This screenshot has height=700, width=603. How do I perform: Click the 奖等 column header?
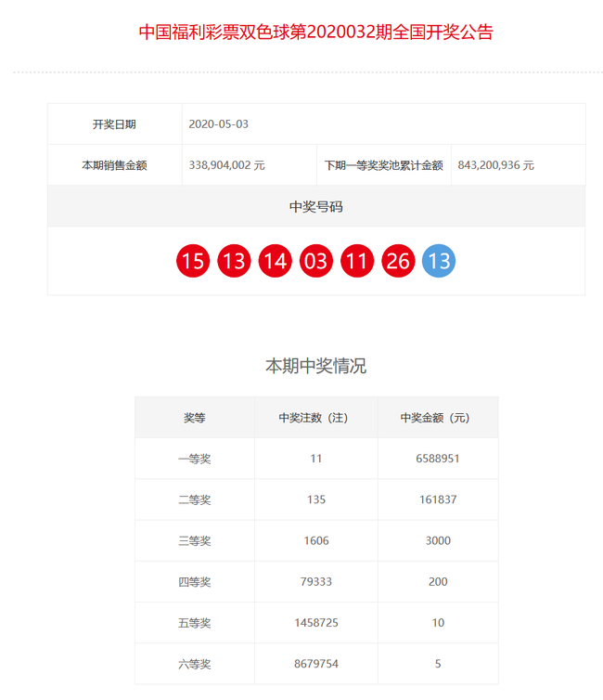point(195,418)
